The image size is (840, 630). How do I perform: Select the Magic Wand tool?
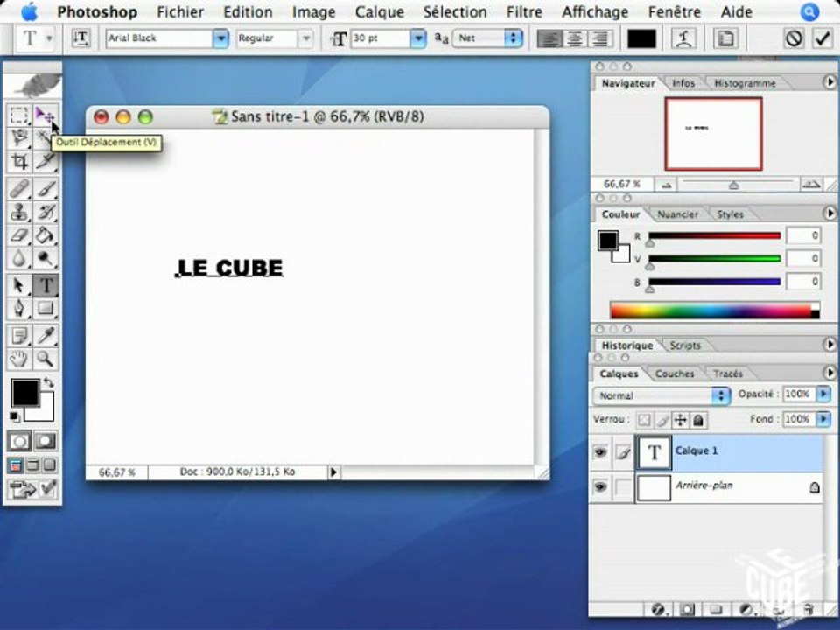point(45,138)
